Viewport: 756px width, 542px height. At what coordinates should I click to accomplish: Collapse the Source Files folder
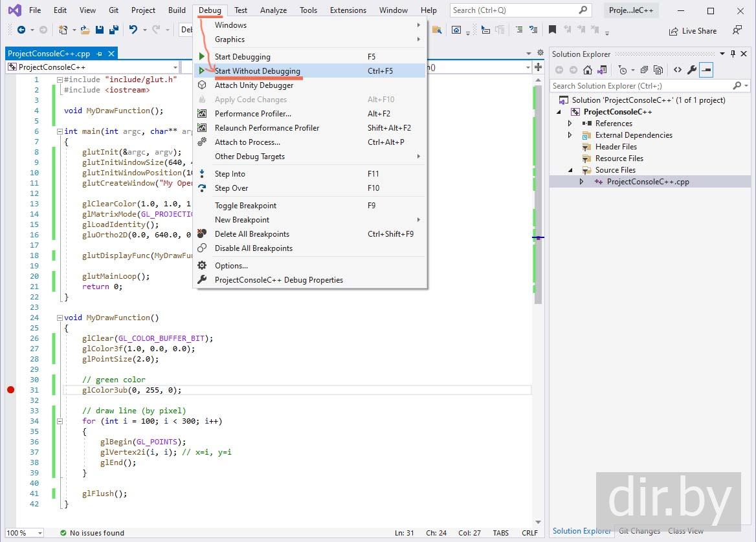570,170
